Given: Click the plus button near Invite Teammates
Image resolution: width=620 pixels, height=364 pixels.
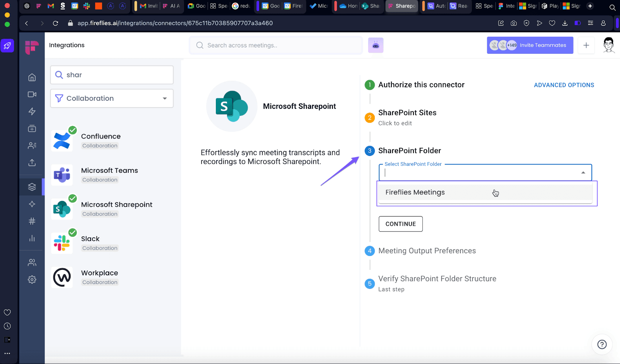Looking at the screenshot, I should point(586,45).
